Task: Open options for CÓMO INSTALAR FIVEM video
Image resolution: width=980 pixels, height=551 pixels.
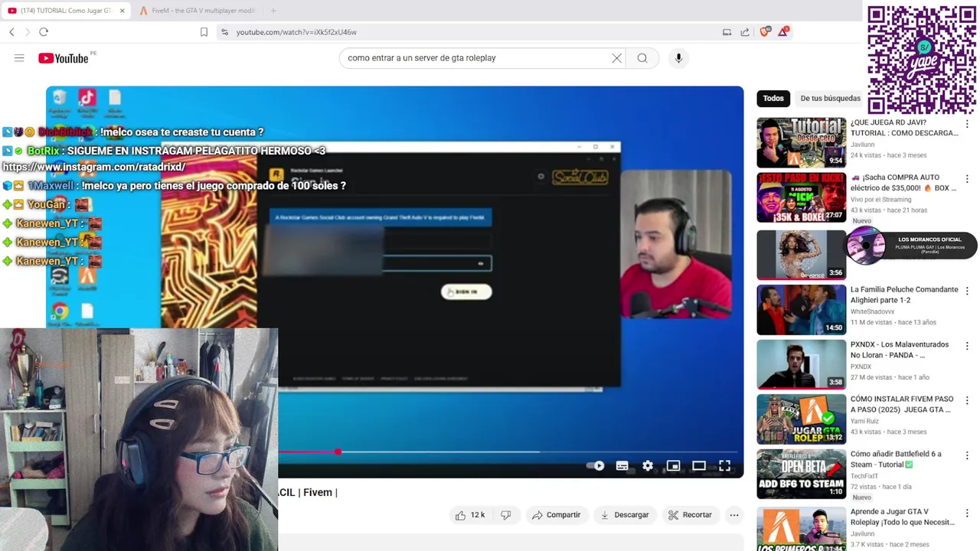Action: 967,401
